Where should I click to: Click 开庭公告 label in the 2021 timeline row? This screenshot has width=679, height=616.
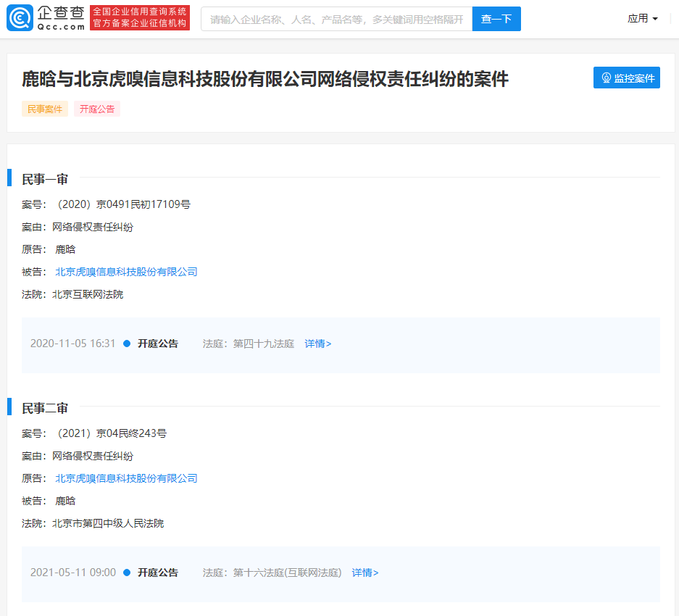[158, 573]
